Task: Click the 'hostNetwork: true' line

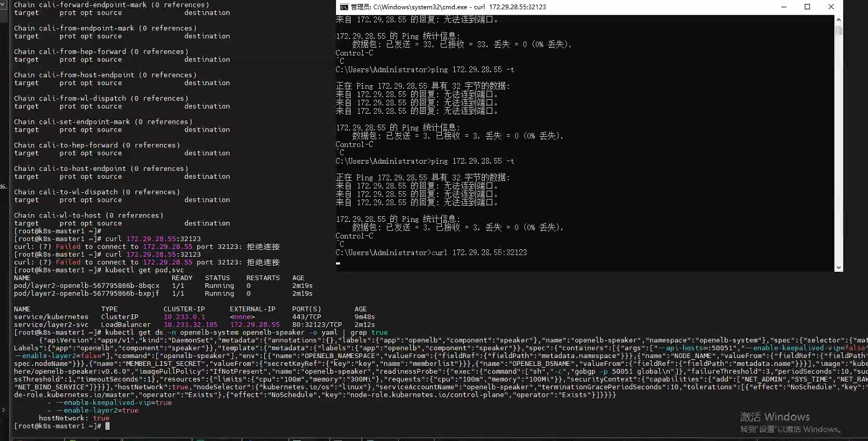Action: pyautogui.click(x=74, y=419)
